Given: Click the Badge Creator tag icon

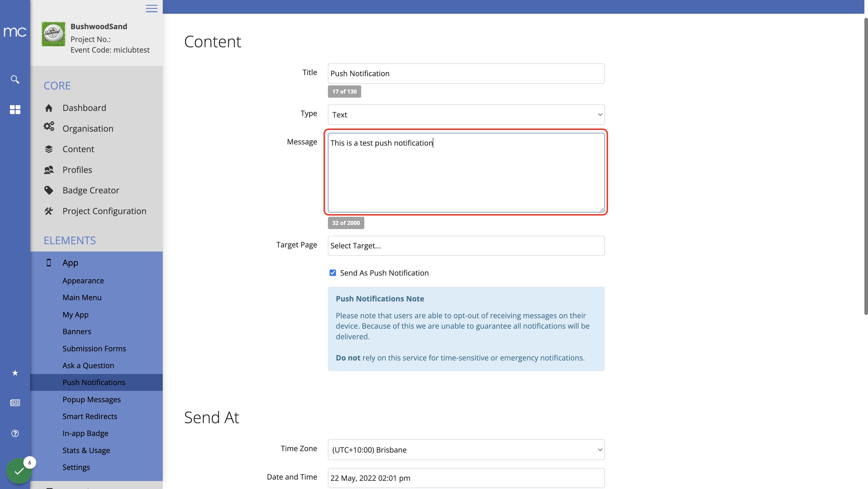Looking at the screenshot, I should [x=49, y=190].
